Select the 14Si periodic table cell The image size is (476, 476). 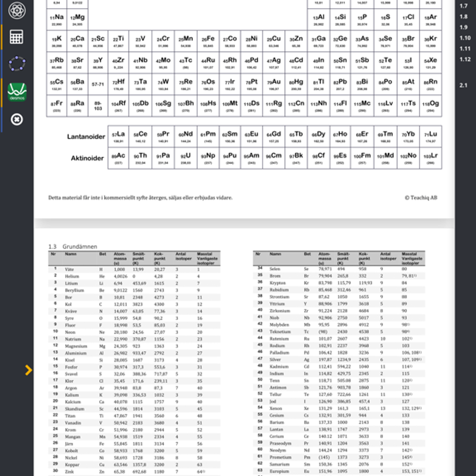(x=340, y=19)
